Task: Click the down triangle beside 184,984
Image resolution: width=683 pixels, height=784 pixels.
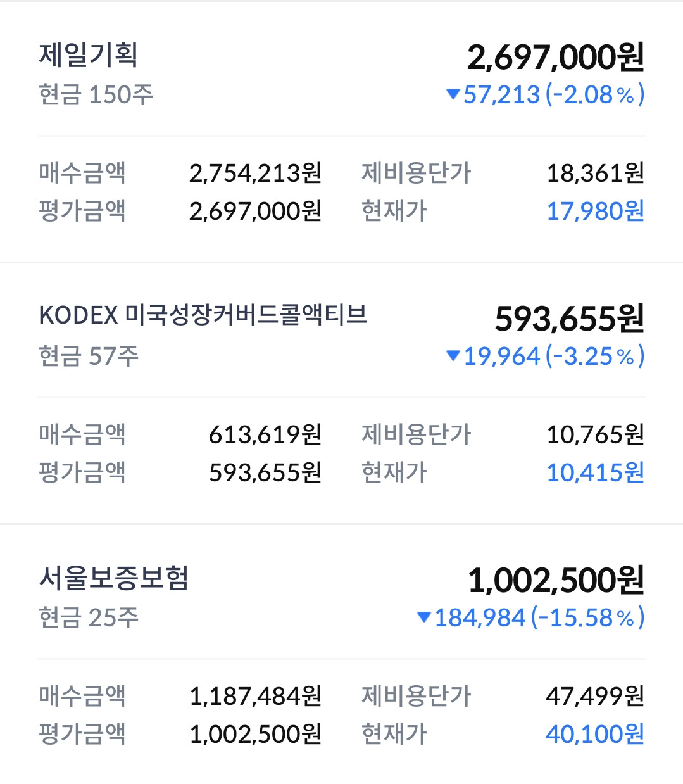Action: pos(424,617)
